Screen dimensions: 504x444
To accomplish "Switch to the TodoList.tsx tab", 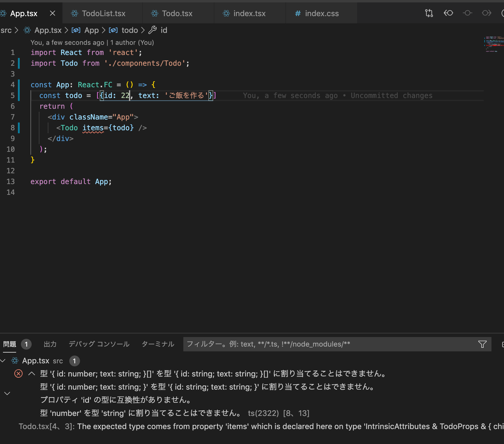I will point(102,13).
